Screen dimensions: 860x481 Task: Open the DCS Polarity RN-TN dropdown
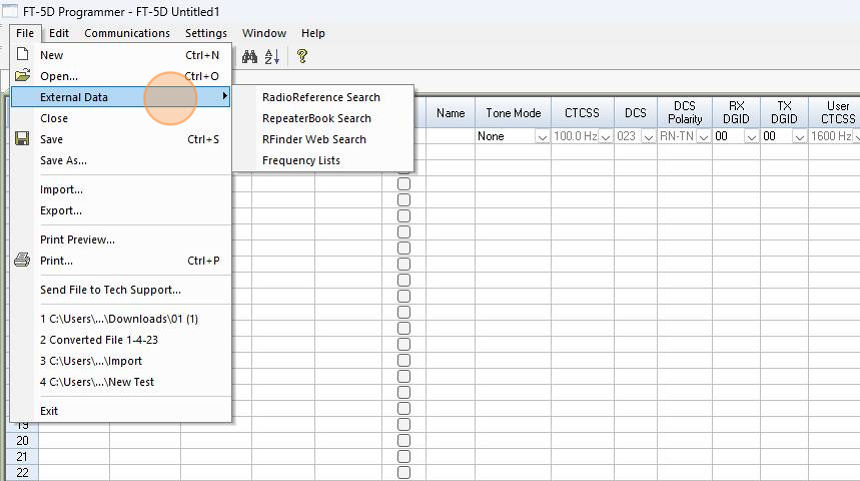click(x=704, y=137)
